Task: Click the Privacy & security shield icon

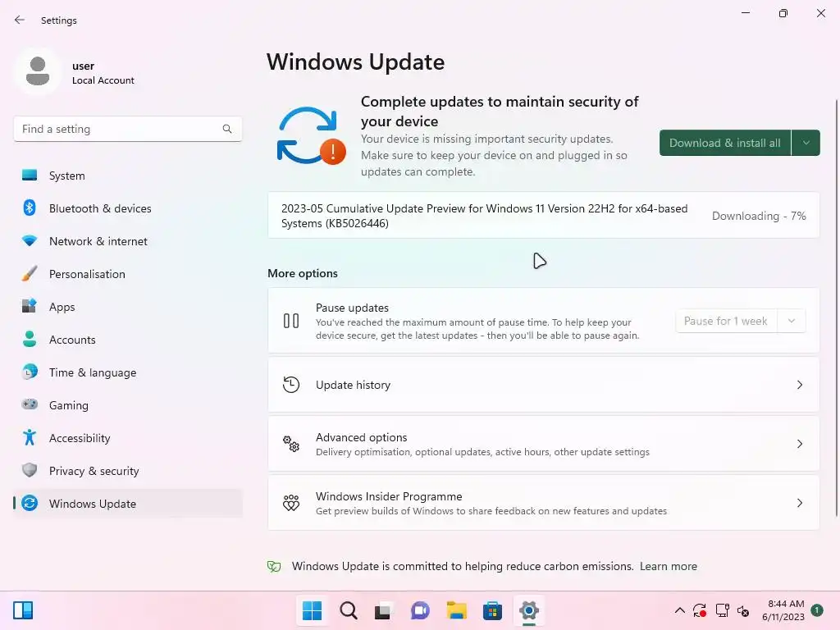Action: (30, 470)
